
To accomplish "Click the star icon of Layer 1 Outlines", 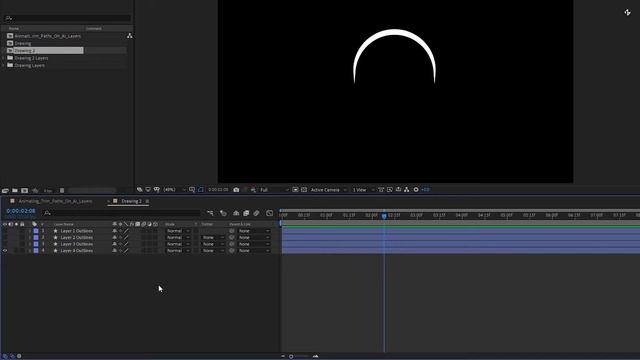I will (56, 231).
